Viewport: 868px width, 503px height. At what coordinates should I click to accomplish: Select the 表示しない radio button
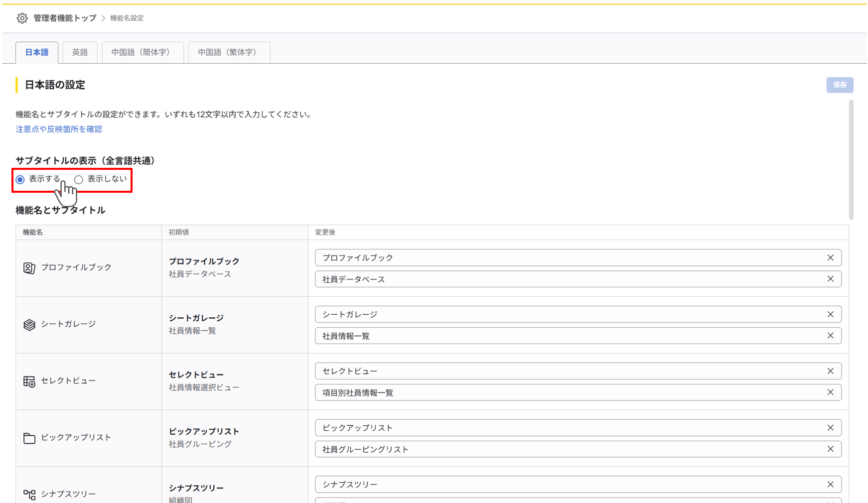pyautogui.click(x=79, y=179)
